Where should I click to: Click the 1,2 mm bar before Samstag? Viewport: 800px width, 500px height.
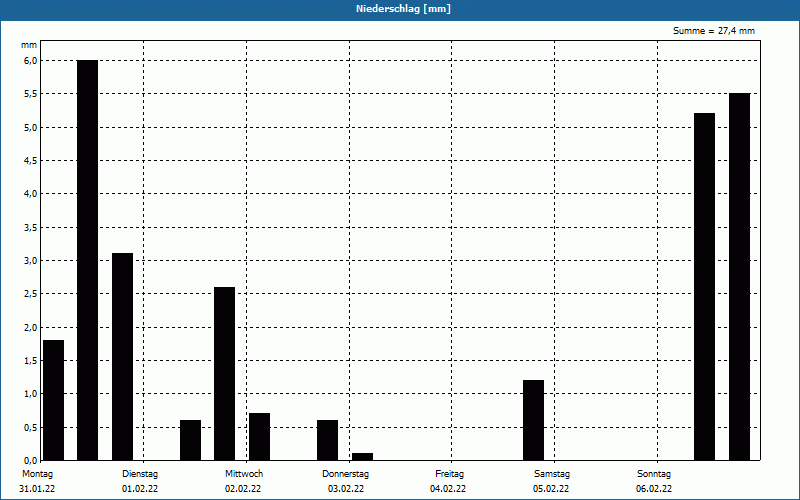(534, 420)
